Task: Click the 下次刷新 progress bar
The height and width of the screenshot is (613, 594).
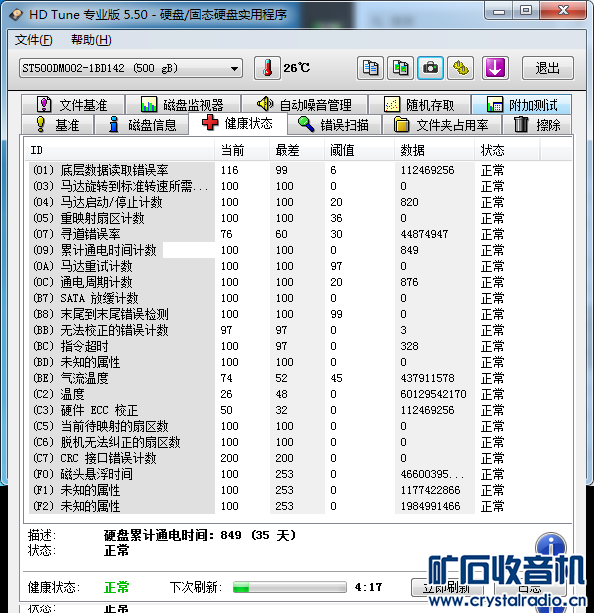Action: point(289,587)
